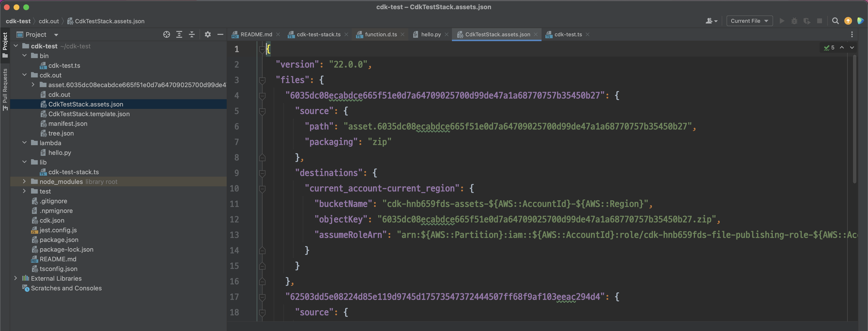The width and height of the screenshot is (868, 331).
Task: Toggle code fold marker on line 4
Action: (x=262, y=96)
